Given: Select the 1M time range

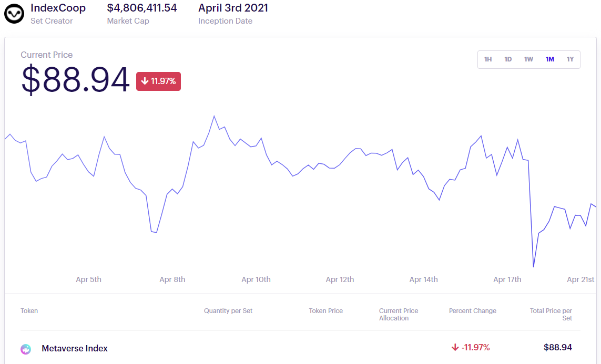Looking at the screenshot, I should pyautogui.click(x=550, y=59).
